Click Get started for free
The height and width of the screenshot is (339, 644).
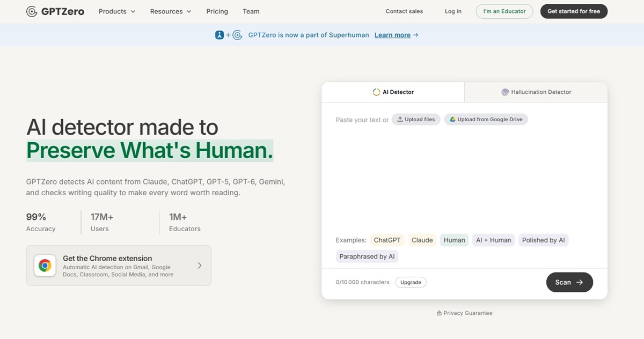[x=574, y=11]
